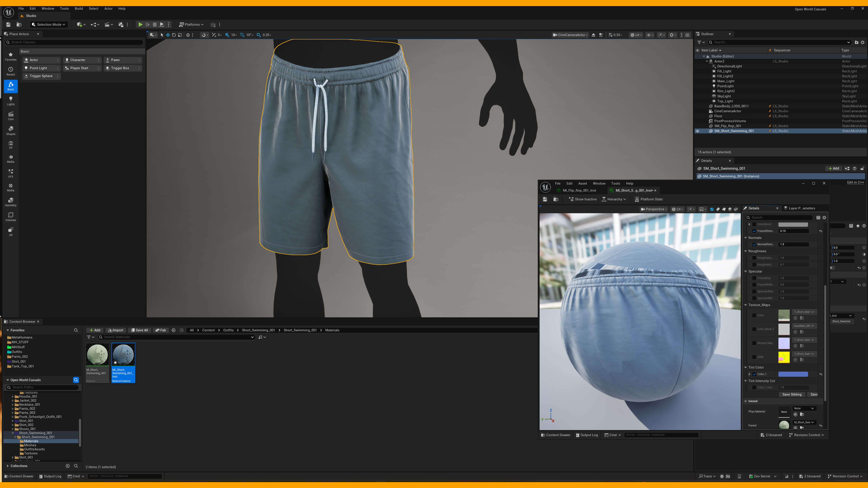This screenshot has width=868, height=488.
Task: Click the Save icon in material editor toolbar
Action: tap(545, 199)
